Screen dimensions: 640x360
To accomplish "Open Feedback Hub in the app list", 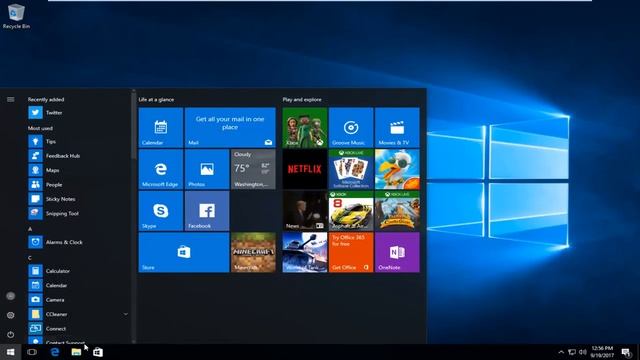I will click(x=78, y=156).
